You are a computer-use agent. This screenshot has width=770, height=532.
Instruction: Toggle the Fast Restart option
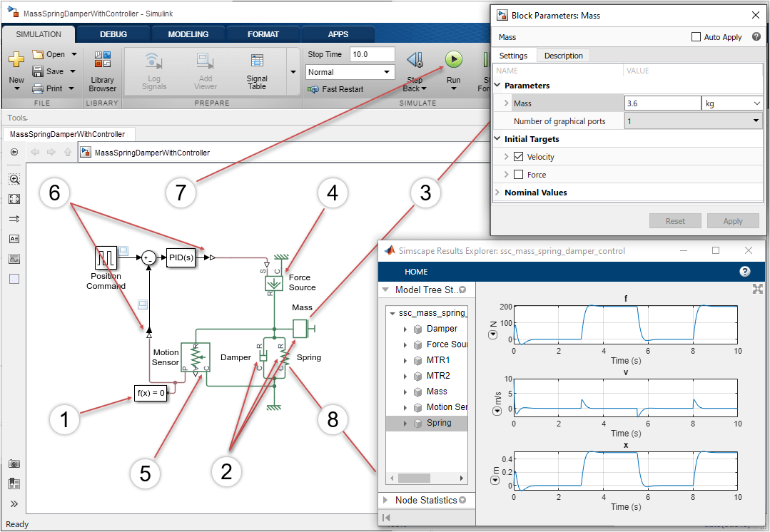[335, 89]
